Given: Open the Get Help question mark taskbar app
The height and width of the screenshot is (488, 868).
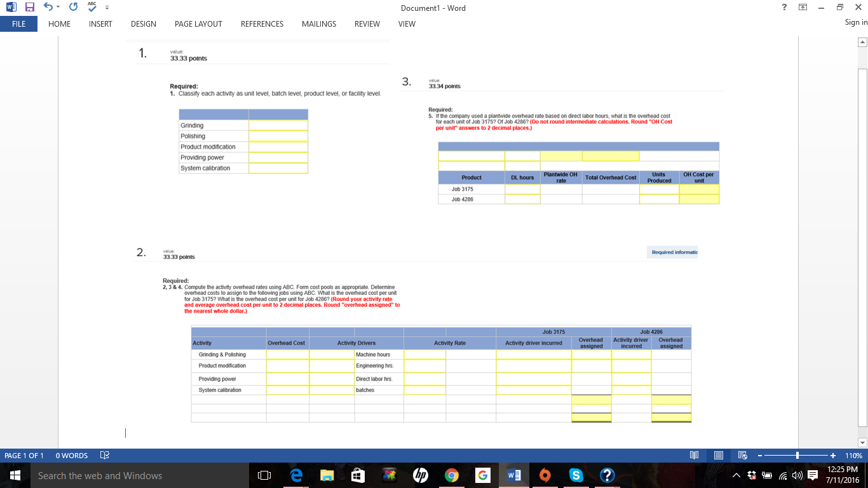Looking at the screenshot, I should (x=607, y=475).
